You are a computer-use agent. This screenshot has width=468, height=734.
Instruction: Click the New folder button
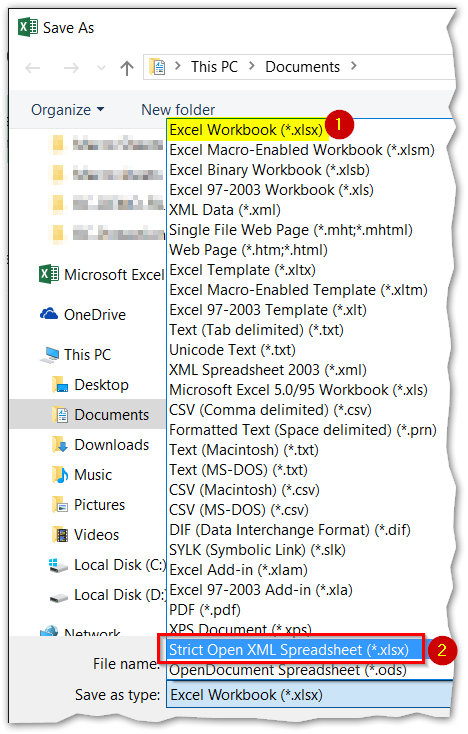click(x=178, y=110)
